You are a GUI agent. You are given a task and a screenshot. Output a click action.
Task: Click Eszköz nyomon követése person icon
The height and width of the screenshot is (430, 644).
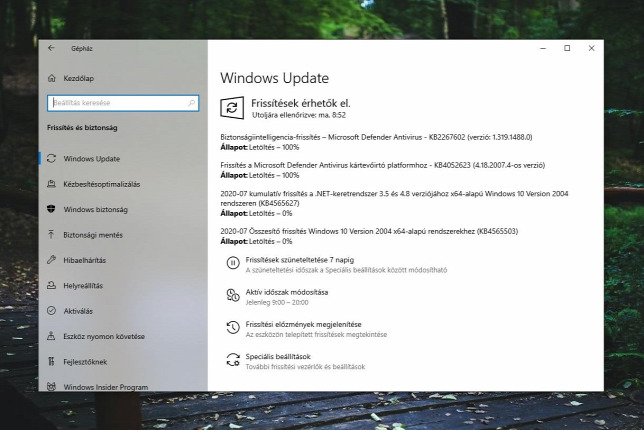[x=51, y=336]
